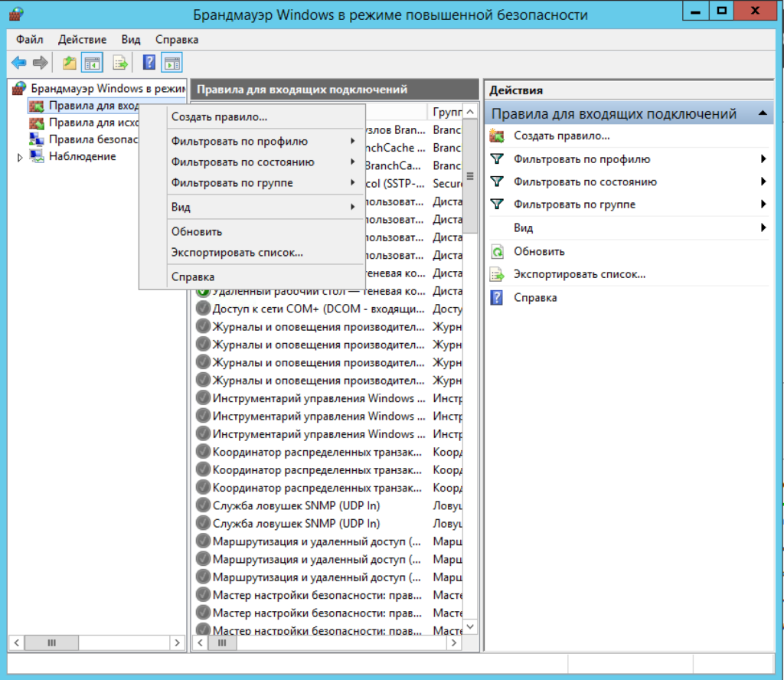Open Фильтровать по профилю submenu arrow in context menu
This screenshot has width=784, height=680.
click(352, 141)
